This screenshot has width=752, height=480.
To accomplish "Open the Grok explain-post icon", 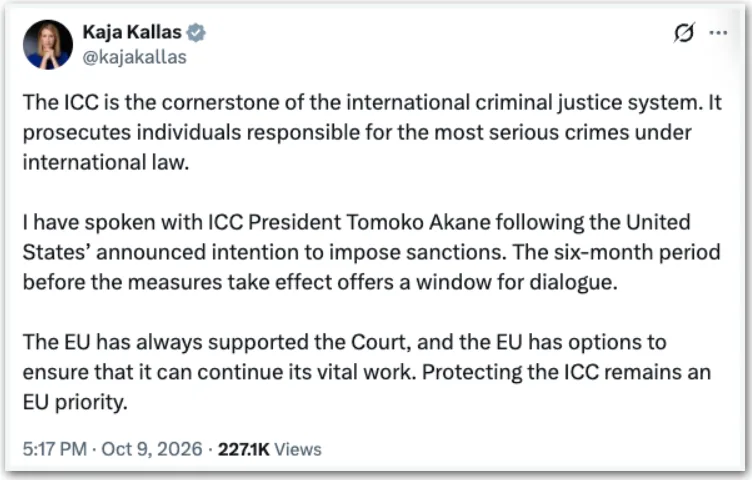I will tap(683, 33).
